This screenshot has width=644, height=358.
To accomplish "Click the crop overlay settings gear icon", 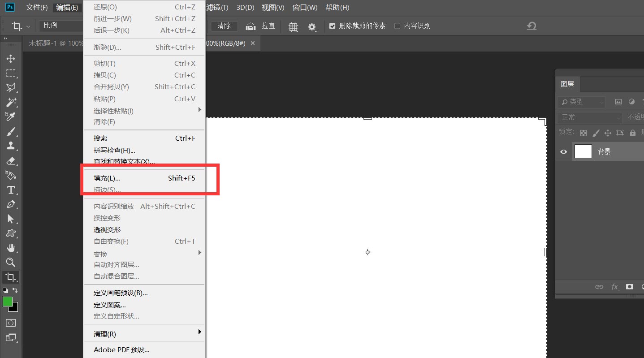I will click(312, 26).
